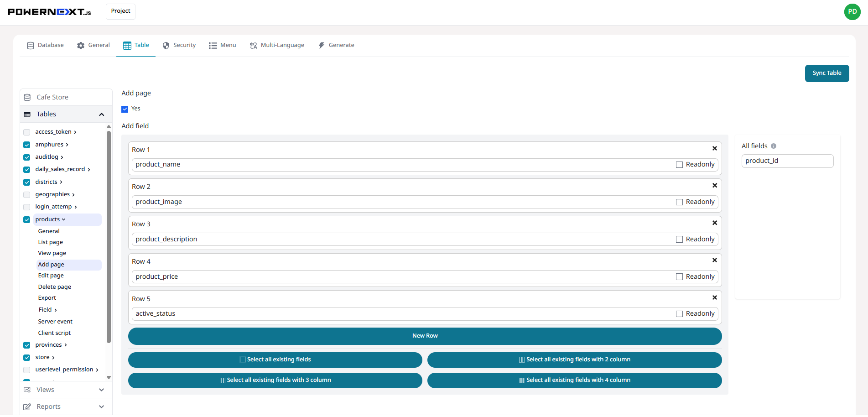Image resolution: width=868 pixels, height=417 pixels.
Task: Click the Cafe Store database icon
Action: point(27,98)
